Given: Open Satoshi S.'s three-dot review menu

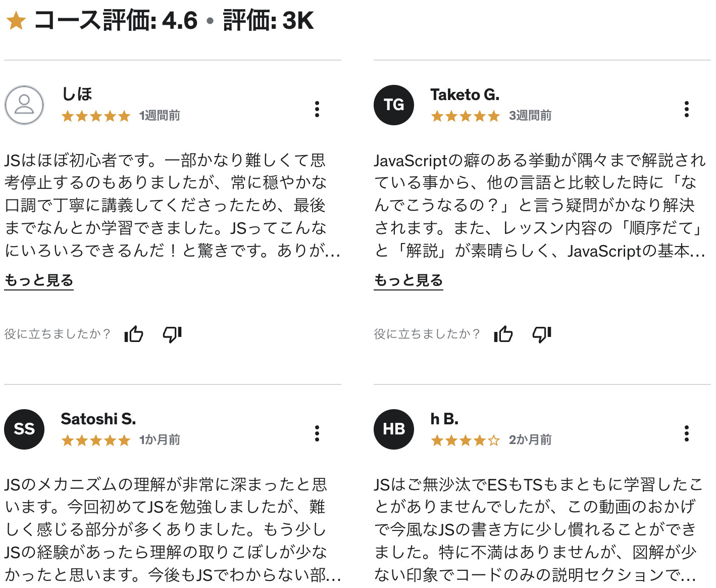Looking at the screenshot, I should tap(317, 433).
